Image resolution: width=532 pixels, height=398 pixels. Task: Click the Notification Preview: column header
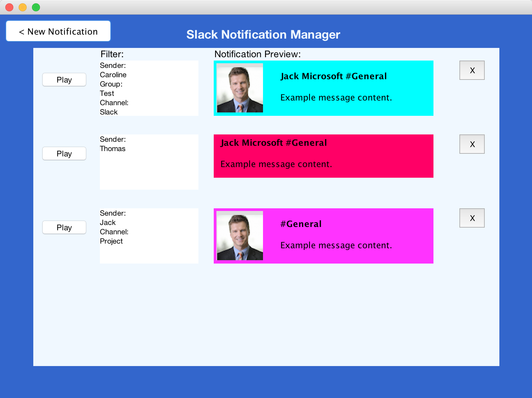pos(257,54)
